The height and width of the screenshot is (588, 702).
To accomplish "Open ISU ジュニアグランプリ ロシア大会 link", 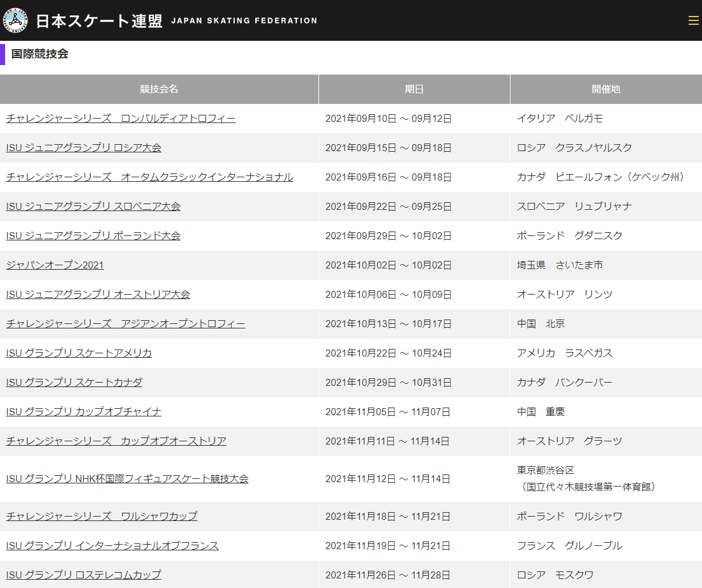I will tap(84, 148).
